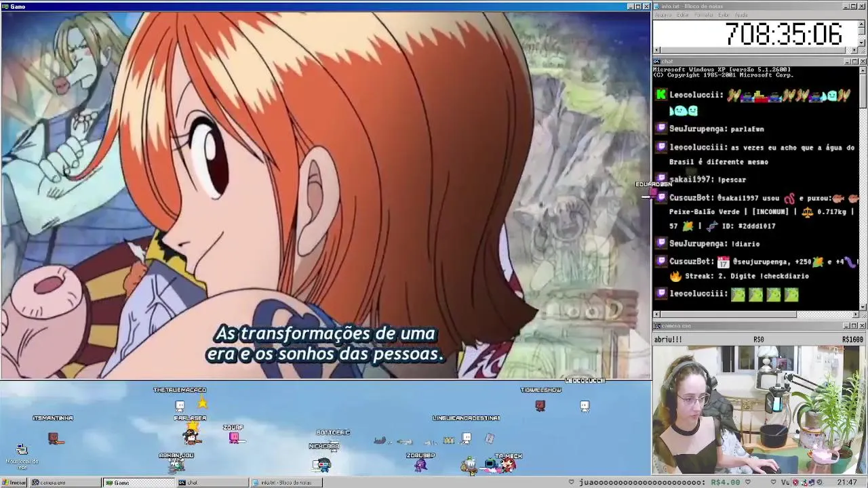Click the 708:35:06 timer text in Notepad
Image resolution: width=868 pixels, height=488 pixels.
tap(783, 34)
